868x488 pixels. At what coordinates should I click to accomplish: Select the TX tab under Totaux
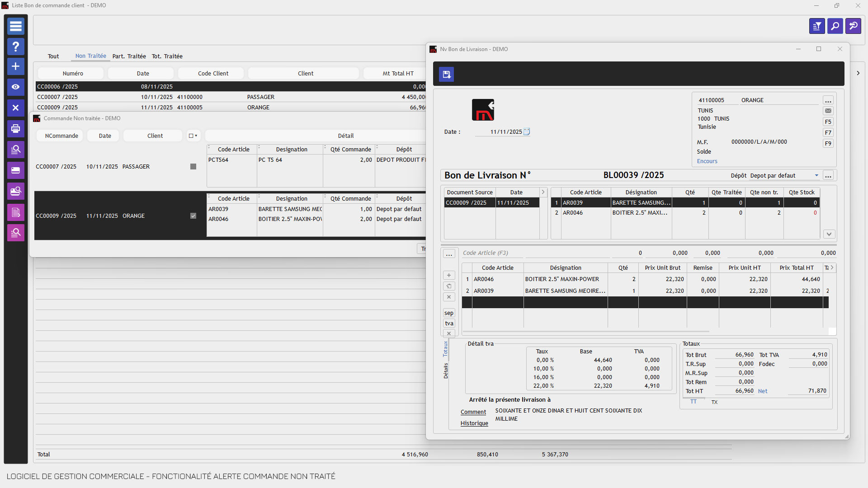point(714,402)
